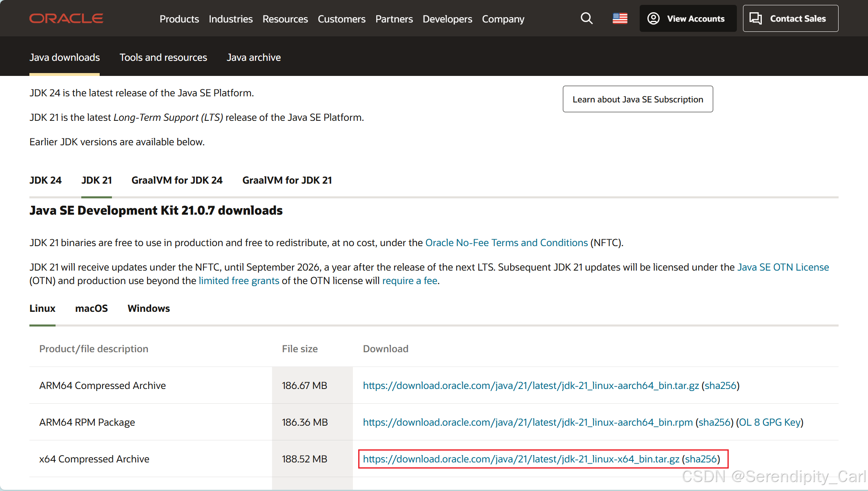Click Learn about Java SE Subscription button

(638, 99)
